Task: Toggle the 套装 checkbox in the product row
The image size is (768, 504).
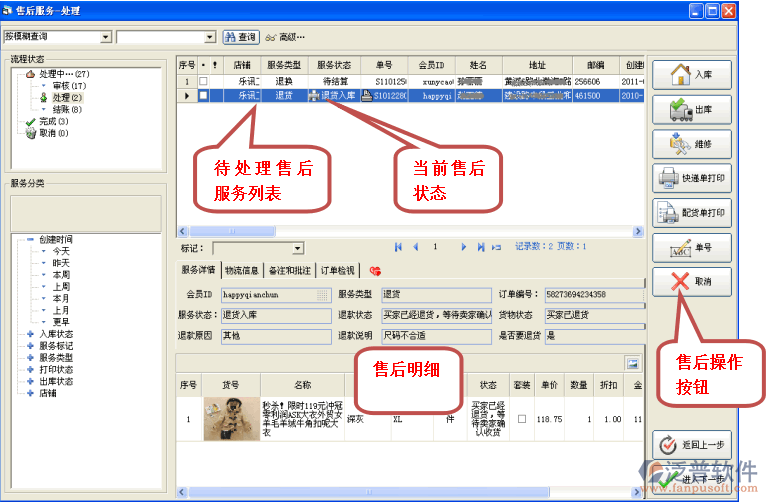Action: pos(521,419)
